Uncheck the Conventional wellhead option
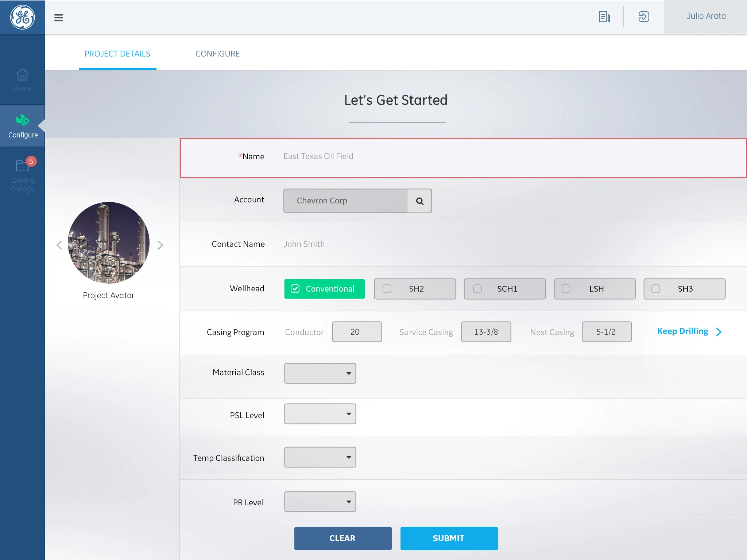747x560 pixels. coord(295,289)
